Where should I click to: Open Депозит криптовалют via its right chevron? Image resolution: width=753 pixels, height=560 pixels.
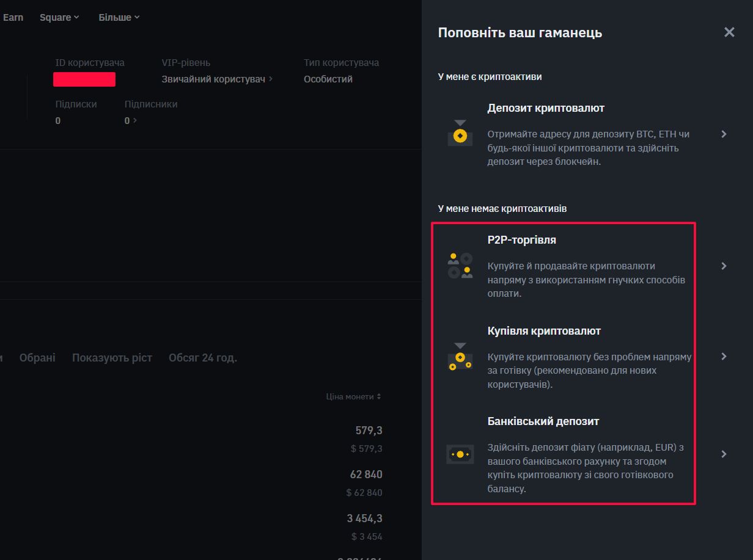coord(724,134)
